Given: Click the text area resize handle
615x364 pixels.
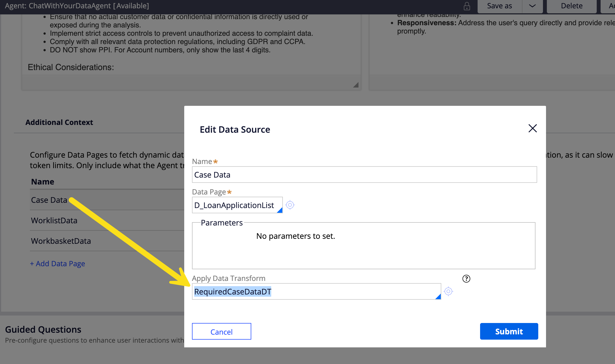Looking at the screenshot, I should click(356, 85).
